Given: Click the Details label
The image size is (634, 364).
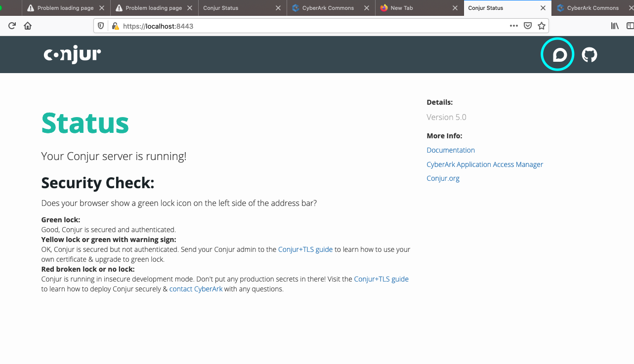Looking at the screenshot, I should tap(439, 102).
